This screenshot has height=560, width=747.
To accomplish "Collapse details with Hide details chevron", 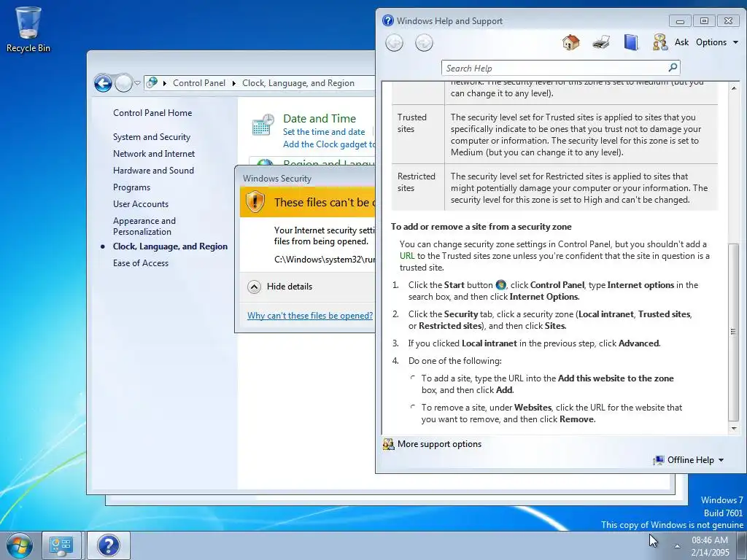I will pos(255,287).
